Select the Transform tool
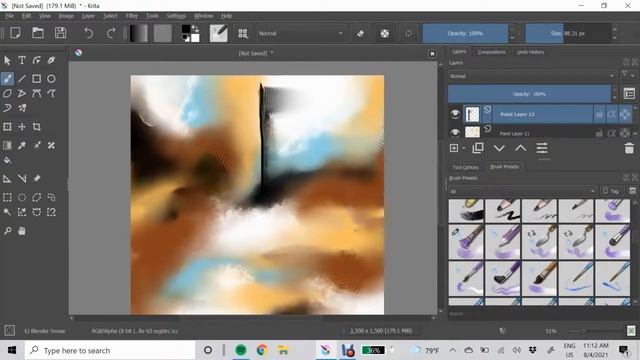 (7, 127)
